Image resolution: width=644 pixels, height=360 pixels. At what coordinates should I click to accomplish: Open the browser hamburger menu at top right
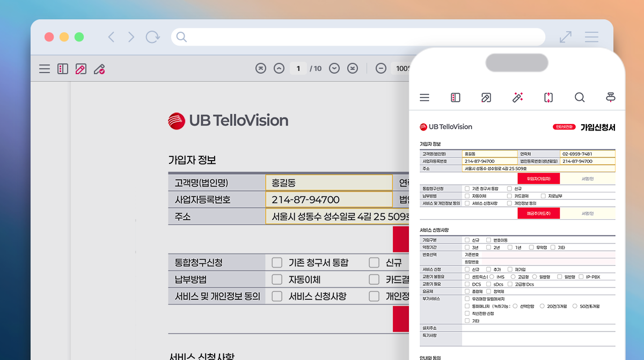point(591,37)
